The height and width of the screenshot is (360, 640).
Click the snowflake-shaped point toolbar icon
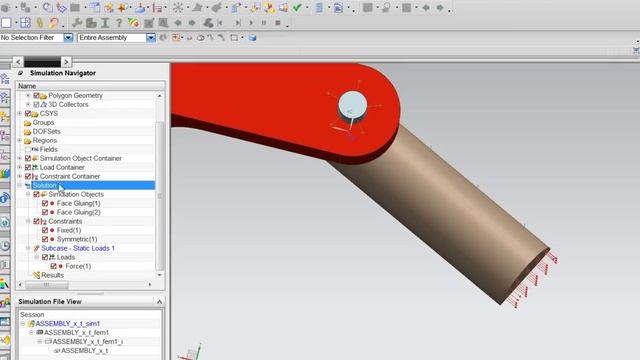pyautogui.click(x=178, y=7)
